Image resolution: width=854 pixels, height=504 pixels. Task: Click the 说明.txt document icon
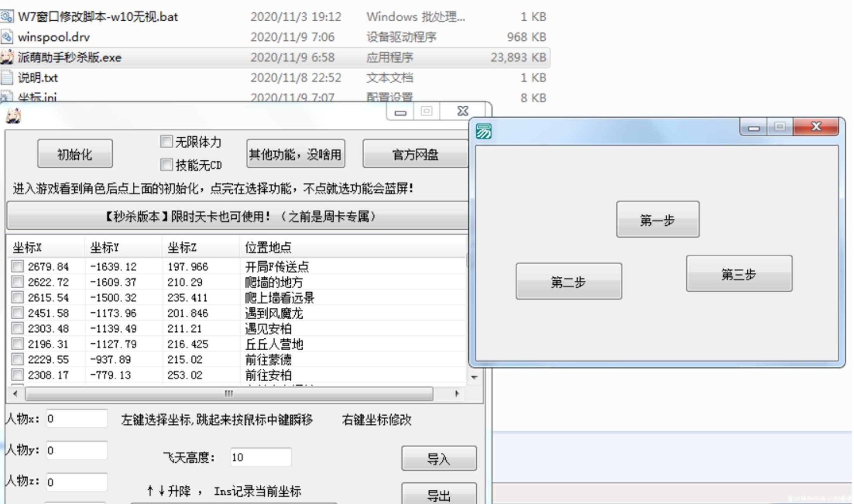pos(7,78)
